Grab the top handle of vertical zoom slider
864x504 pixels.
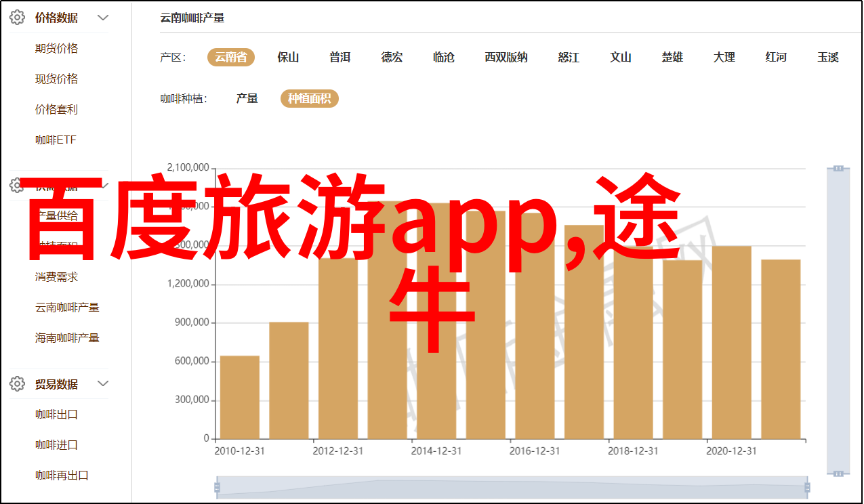coord(838,168)
